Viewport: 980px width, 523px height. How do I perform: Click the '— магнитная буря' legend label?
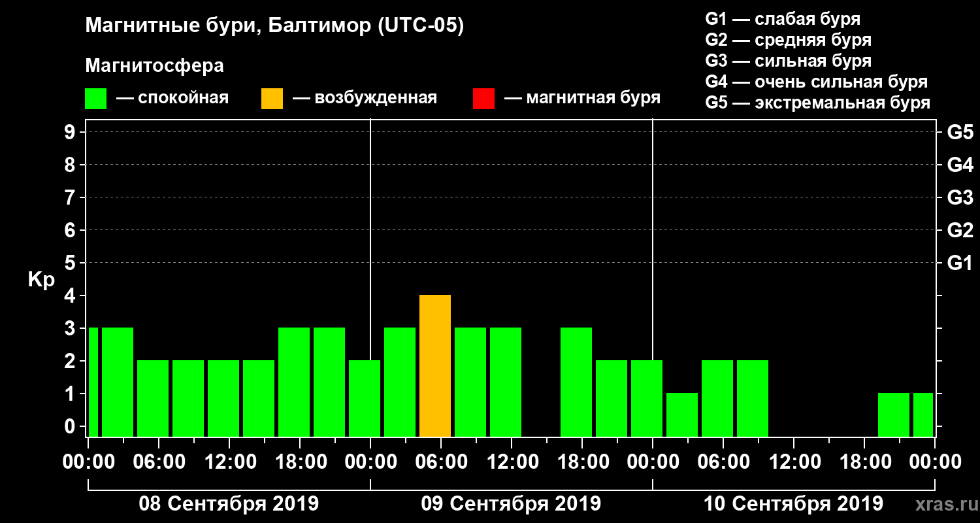[582, 98]
